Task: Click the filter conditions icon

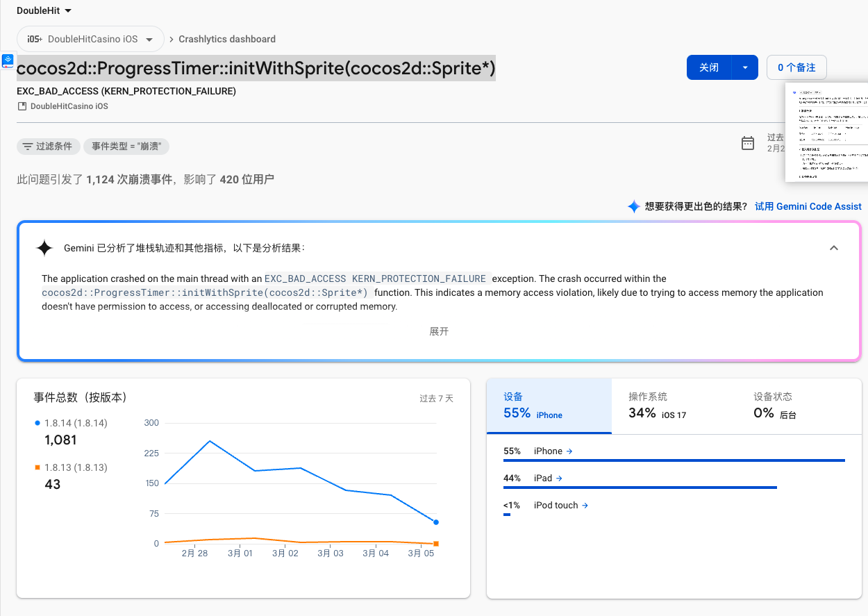Action: click(28, 147)
